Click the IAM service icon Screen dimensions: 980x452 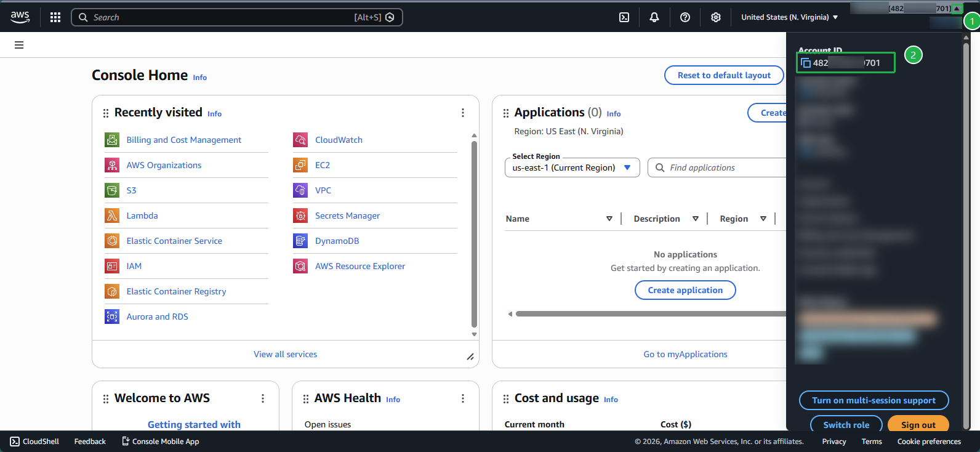(112, 266)
